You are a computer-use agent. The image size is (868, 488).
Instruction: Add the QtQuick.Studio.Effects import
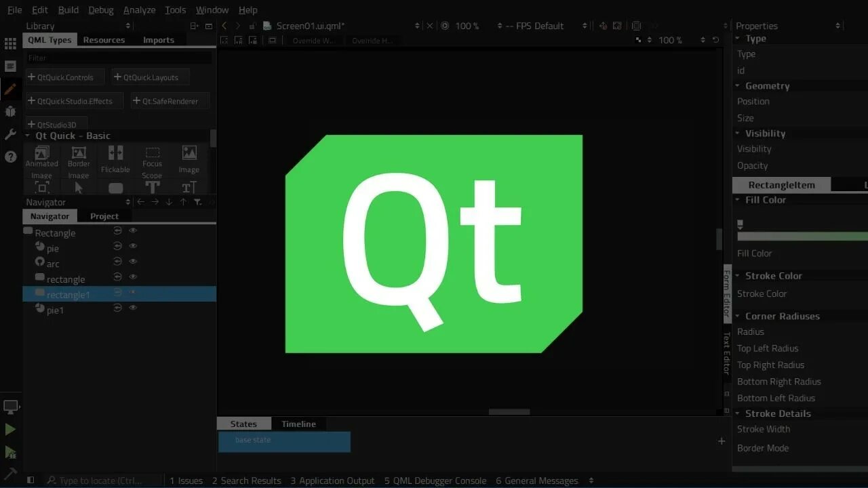pos(75,101)
